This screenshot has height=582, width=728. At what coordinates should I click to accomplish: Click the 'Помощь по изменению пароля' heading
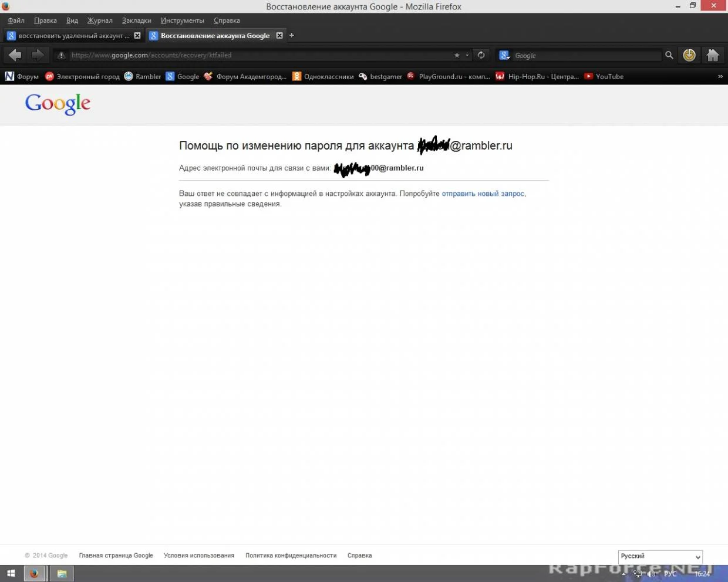[346, 145]
